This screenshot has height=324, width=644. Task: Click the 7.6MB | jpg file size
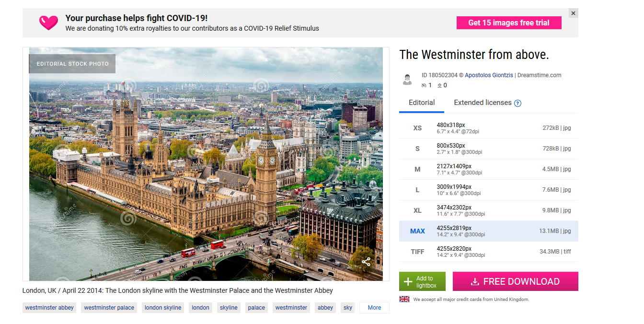(x=556, y=190)
